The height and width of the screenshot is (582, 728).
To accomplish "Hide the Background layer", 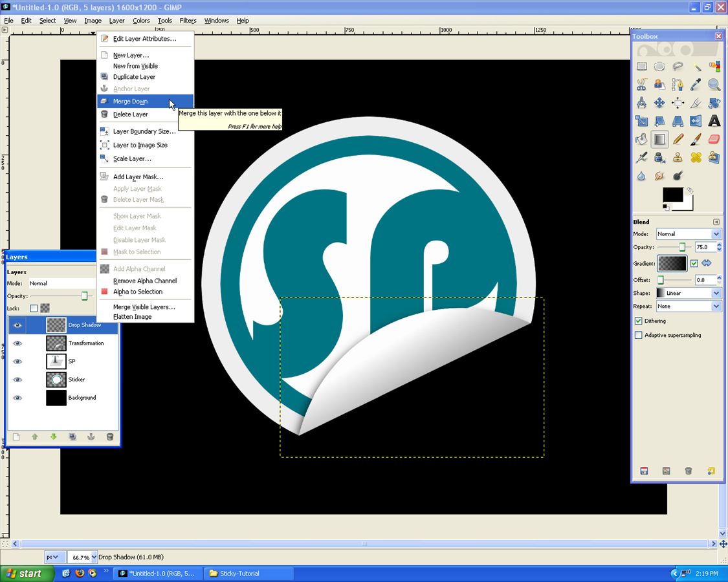I will point(17,398).
